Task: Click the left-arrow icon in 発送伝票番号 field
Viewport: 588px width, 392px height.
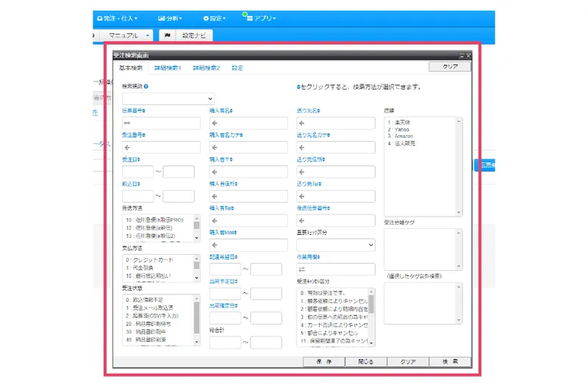Action: [302, 220]
